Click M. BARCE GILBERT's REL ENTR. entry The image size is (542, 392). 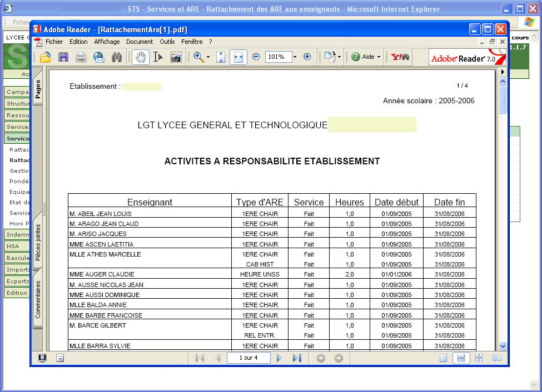[260, 335]
